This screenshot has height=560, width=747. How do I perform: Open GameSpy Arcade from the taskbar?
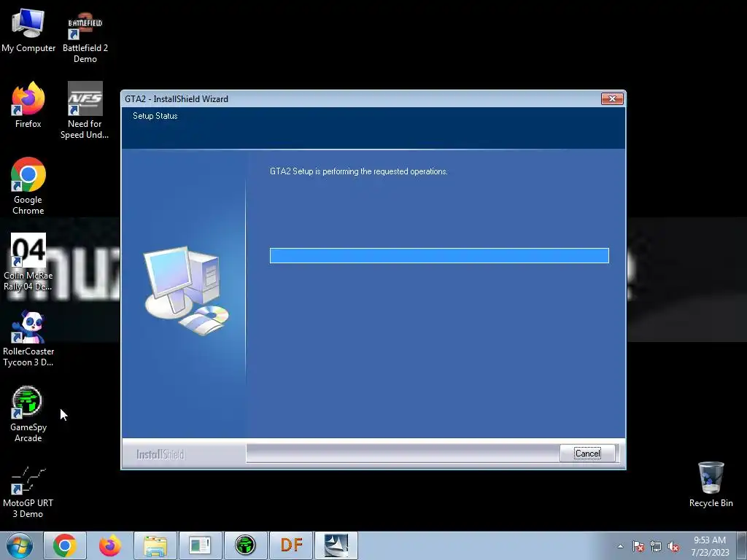[x=245, y=545]
